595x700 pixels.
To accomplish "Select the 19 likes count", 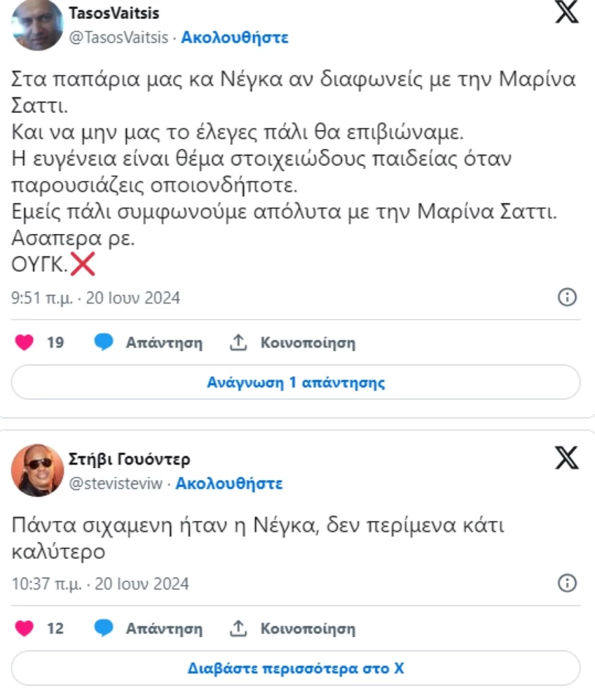I will click(x=56, y=342).
